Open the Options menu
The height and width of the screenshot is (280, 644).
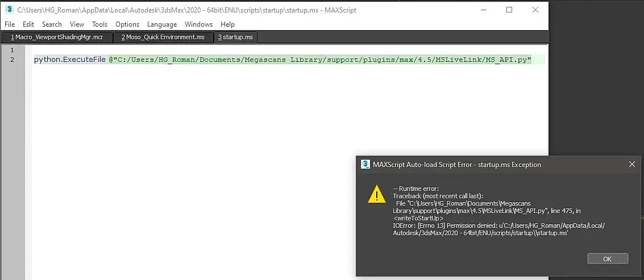tap(127, 24)
